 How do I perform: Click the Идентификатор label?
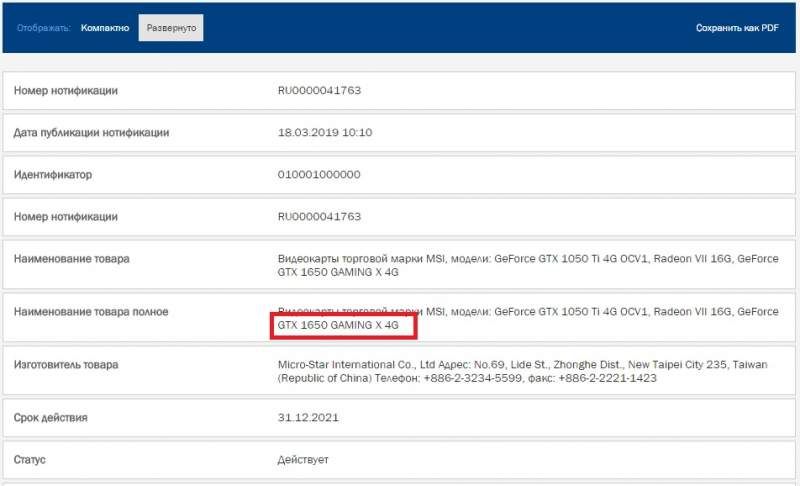coord(53,174)
